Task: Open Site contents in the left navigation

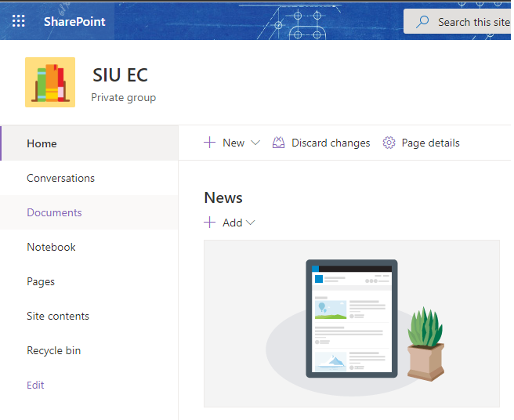Action: coord(89,316)
